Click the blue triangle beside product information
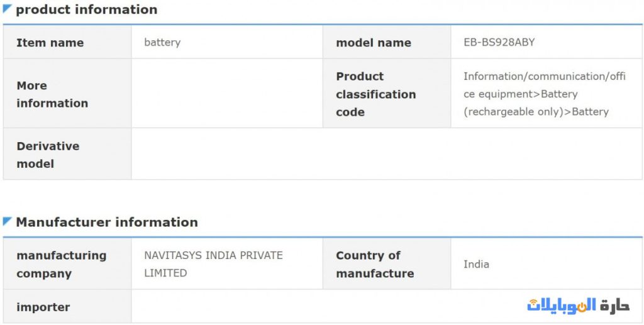This screenshot has height=325, width=644. click(x=8, y=9)
